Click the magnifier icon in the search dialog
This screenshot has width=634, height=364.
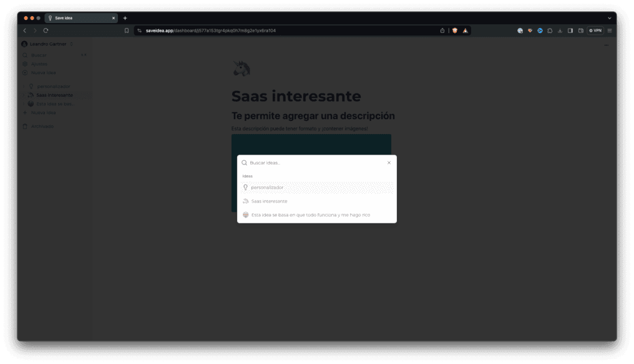pos(245,162)
